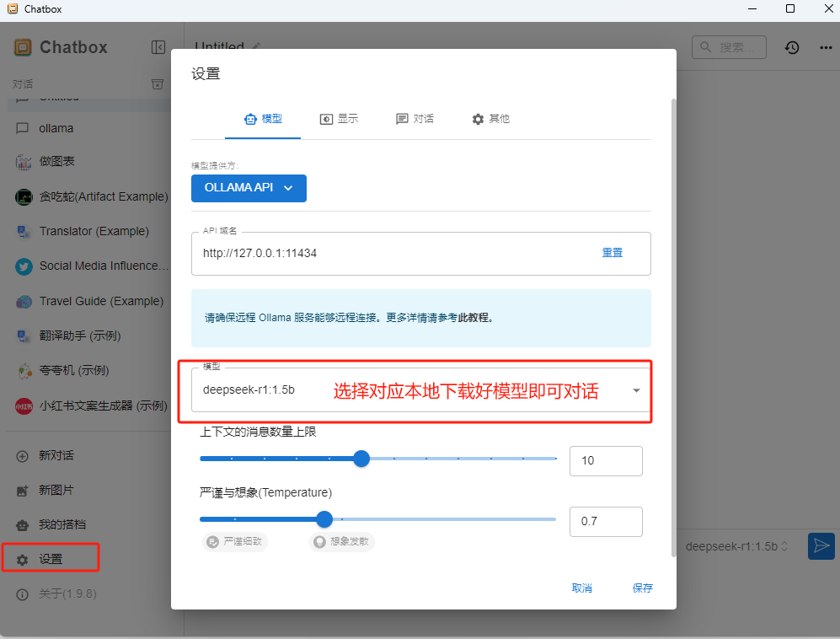Click the info icon for 关于(1.9.8)
The width and height of the screenshot is (840, 639).
pos(22,594)
